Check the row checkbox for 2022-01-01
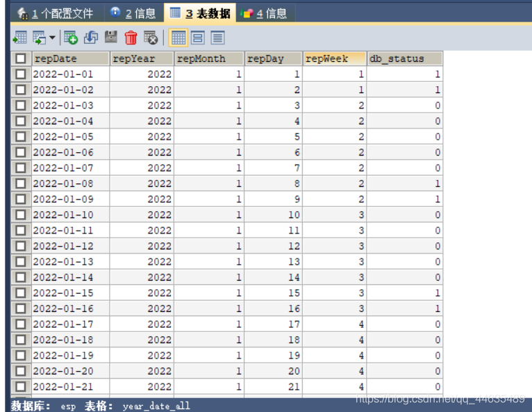 coord(21,74)
